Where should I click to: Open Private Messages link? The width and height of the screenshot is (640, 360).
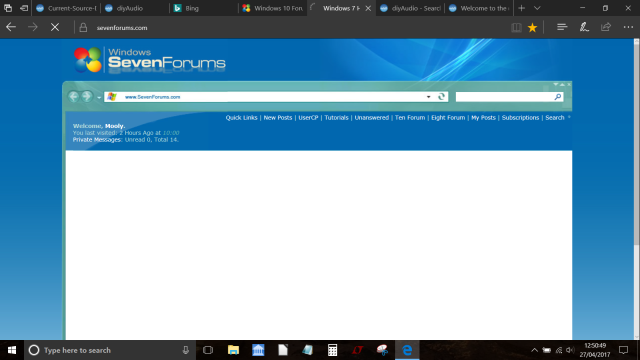click(x=97, y=140)
